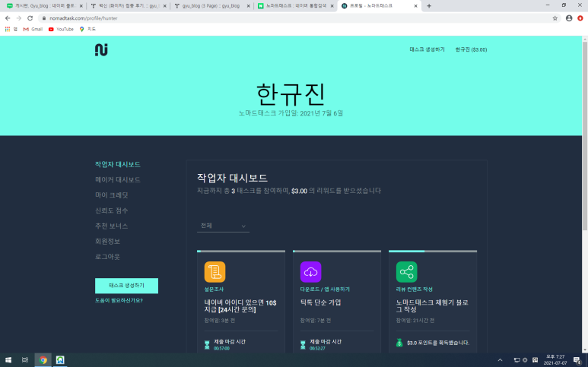
Task: Click the 한규진 profile name heading
Action: (x=291, y=94)
